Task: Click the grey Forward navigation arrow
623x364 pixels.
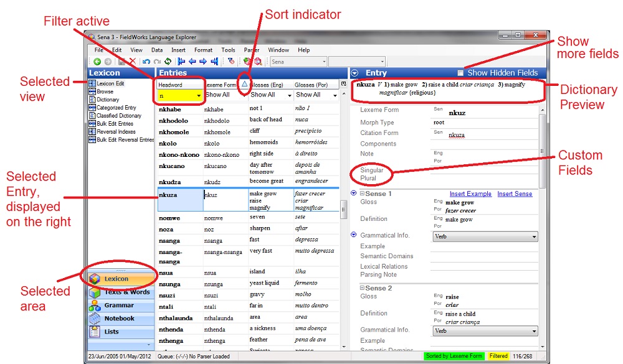Action: point(108,62)
